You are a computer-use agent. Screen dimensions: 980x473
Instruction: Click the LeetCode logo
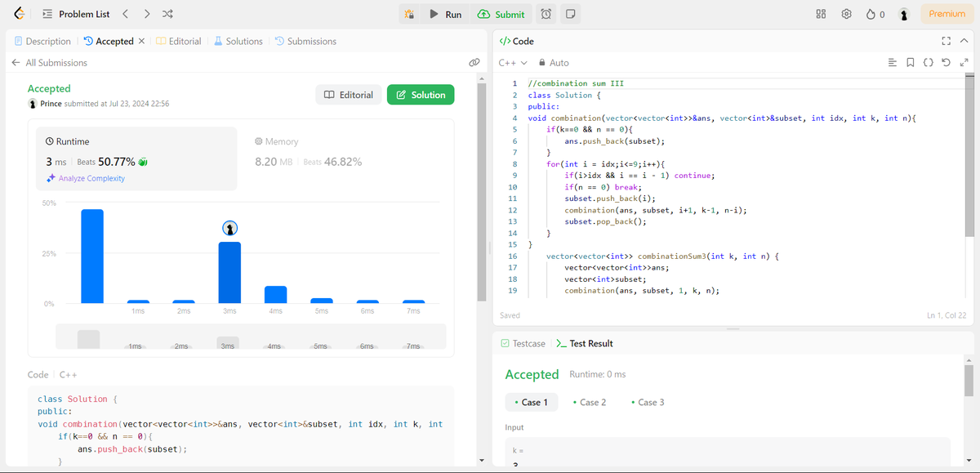point(19,14)
